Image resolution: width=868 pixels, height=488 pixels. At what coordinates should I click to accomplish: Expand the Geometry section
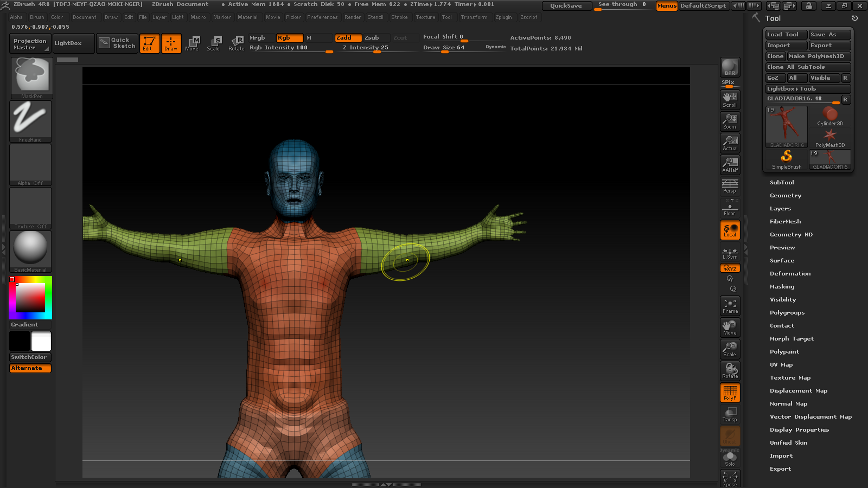point(785,196)
